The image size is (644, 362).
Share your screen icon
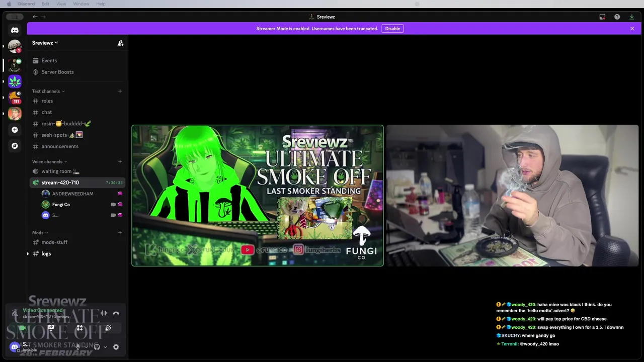51,328
